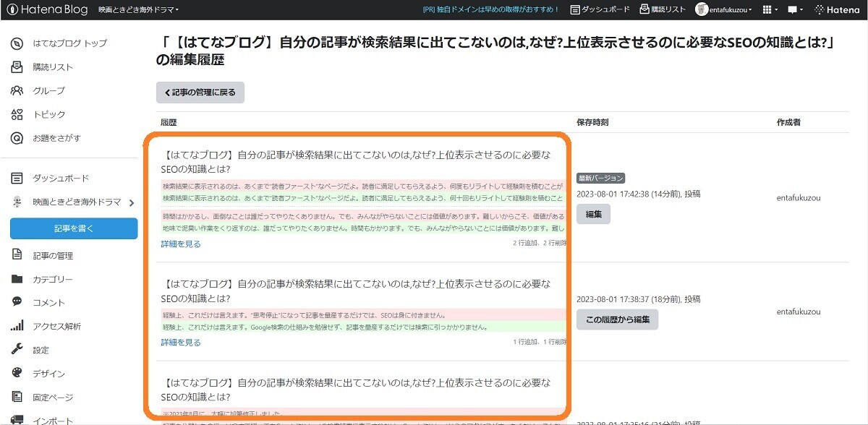The width and height of the screenshot is (868, 425).
Task: Expand the entafukuzou account dropdown
Action: tap(723, 9)
